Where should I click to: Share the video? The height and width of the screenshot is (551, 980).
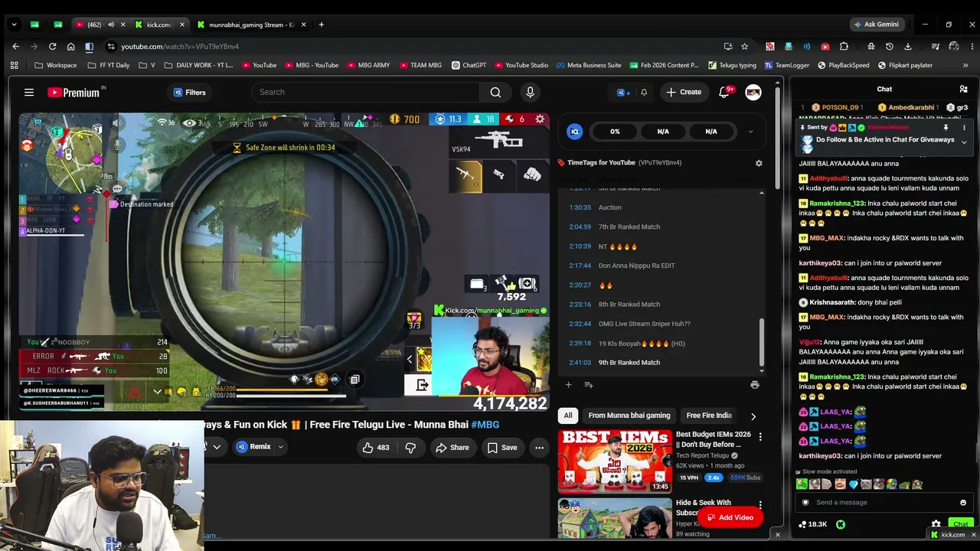452,448
